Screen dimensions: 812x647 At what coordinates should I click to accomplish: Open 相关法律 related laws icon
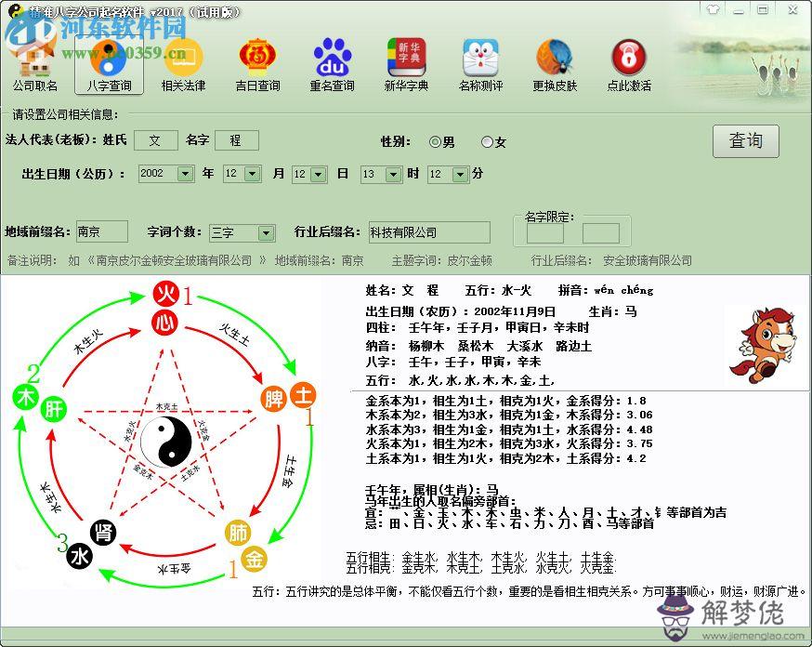[183, 65]
